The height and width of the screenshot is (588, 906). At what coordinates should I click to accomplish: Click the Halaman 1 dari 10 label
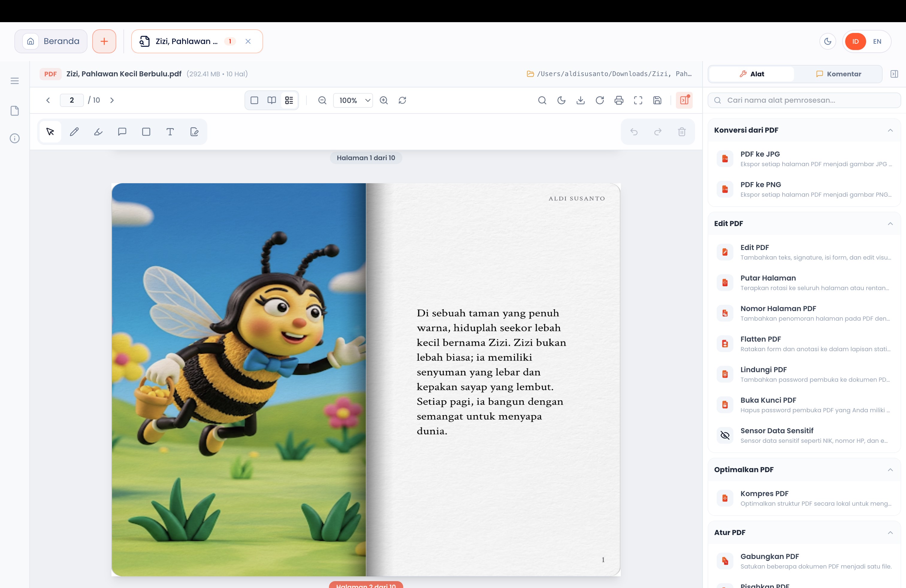click(366, 158)
